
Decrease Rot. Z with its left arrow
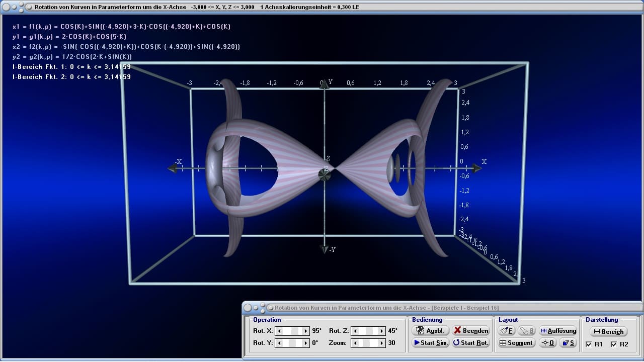355,331
